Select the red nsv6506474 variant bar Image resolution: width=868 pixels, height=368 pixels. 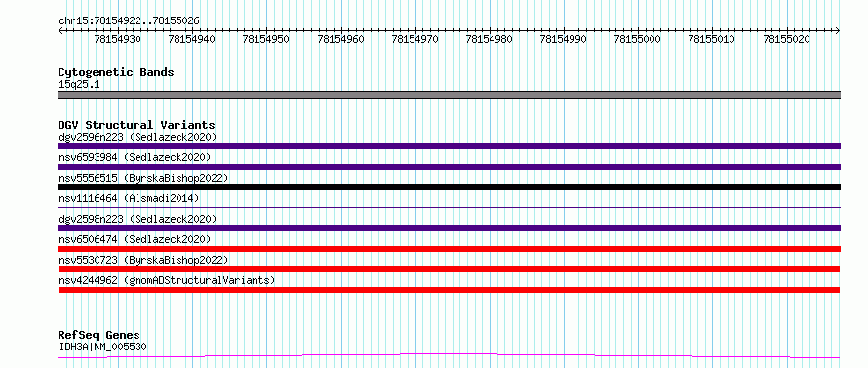pos(449,249)
